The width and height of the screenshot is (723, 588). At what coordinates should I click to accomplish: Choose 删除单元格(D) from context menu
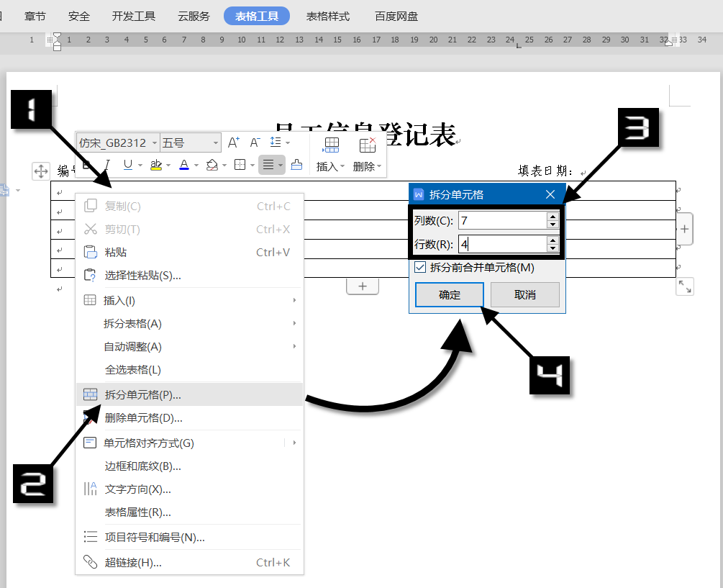click(x=189, y=418)
